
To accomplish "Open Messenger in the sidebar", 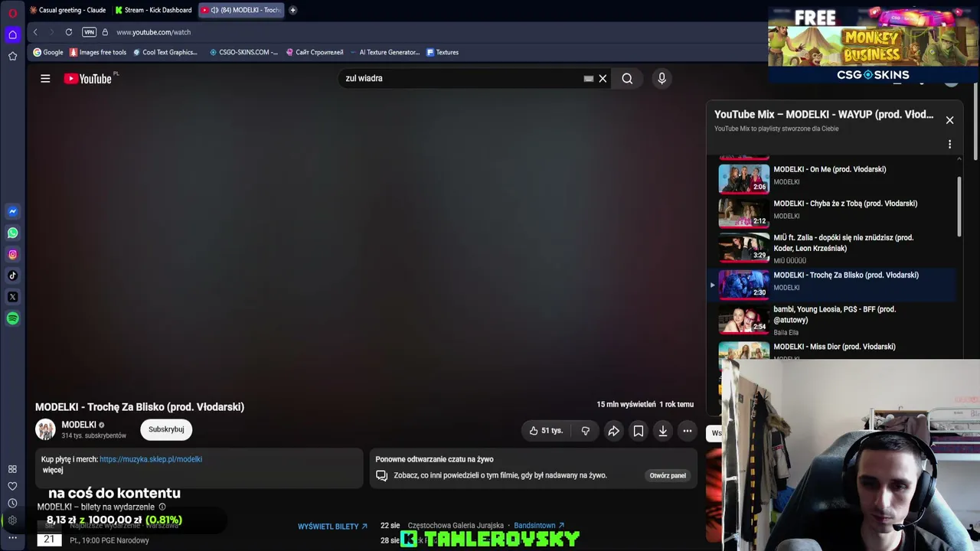I will (12, 211).
